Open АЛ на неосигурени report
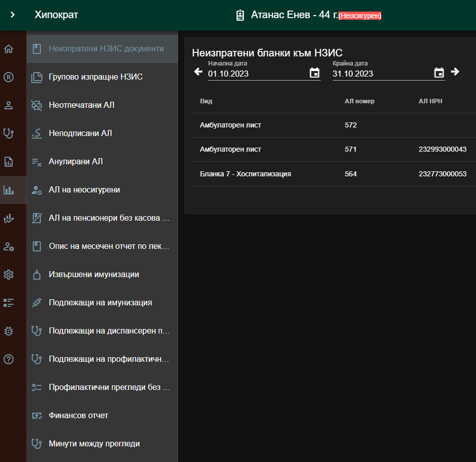 [102, 190]
